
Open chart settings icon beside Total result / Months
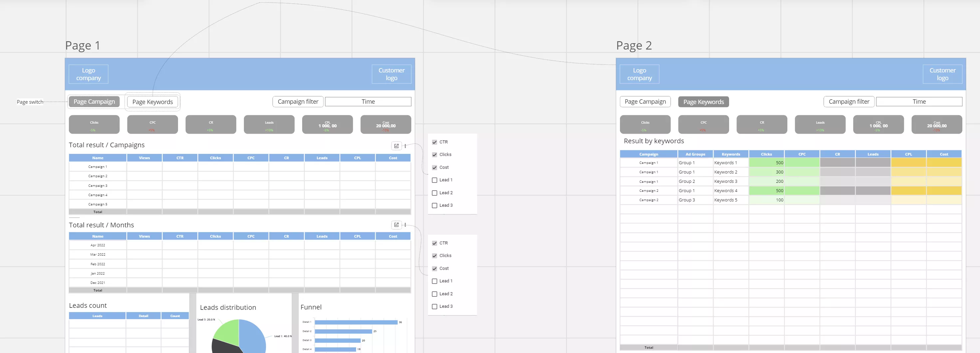[x=396, y=225]
